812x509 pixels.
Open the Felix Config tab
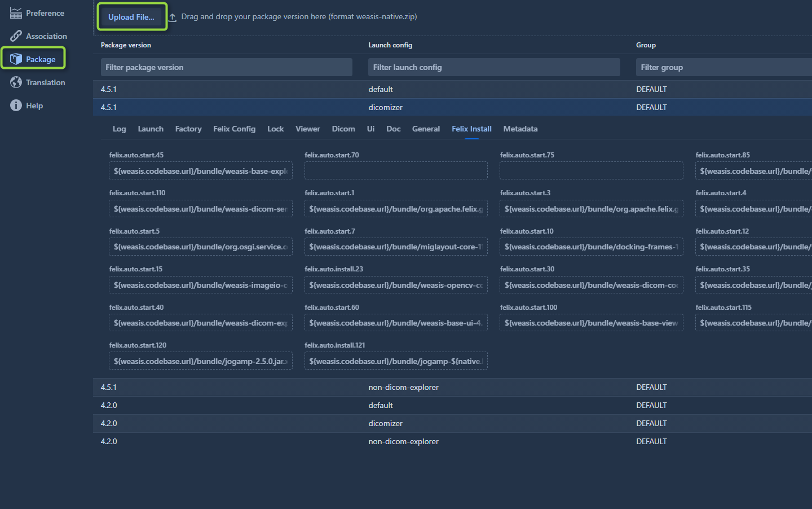pyautogui.click(x=235, y=129)
